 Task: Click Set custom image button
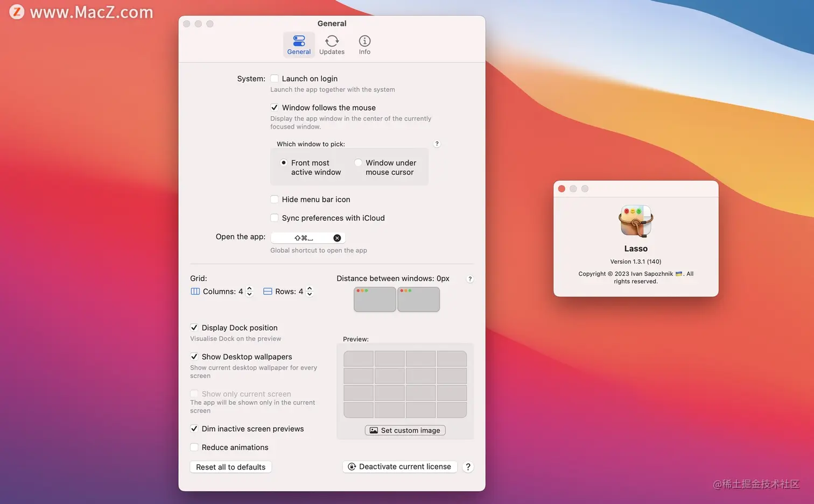(x=405, y=430)
